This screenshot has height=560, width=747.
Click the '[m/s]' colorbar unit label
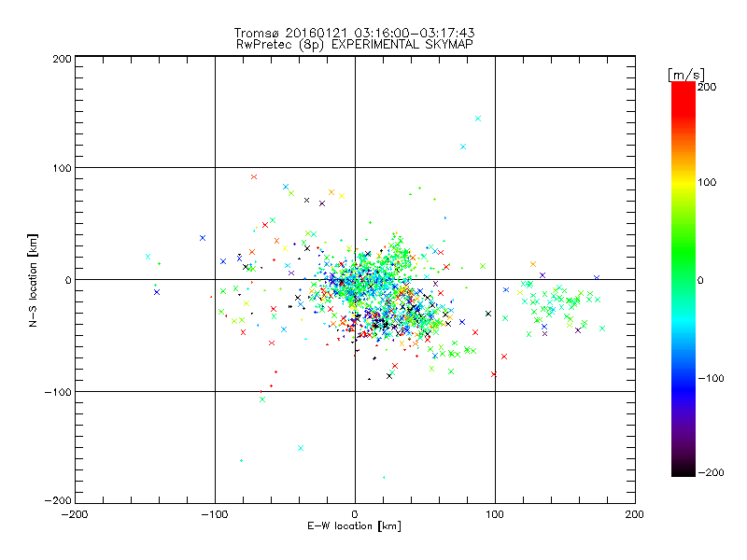[x=686, y=75]
